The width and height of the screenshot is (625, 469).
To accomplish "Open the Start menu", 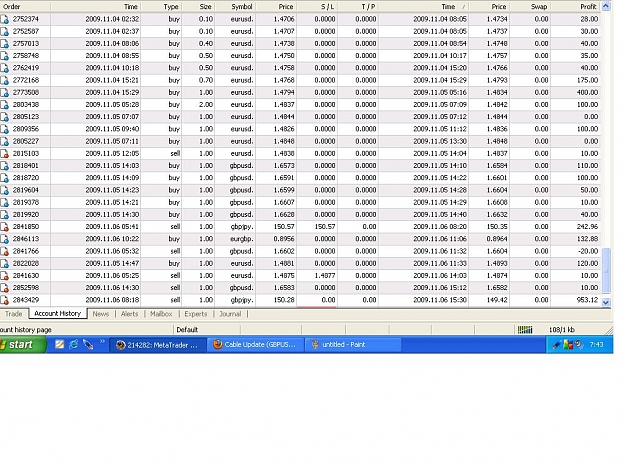I will pos(23,345).
